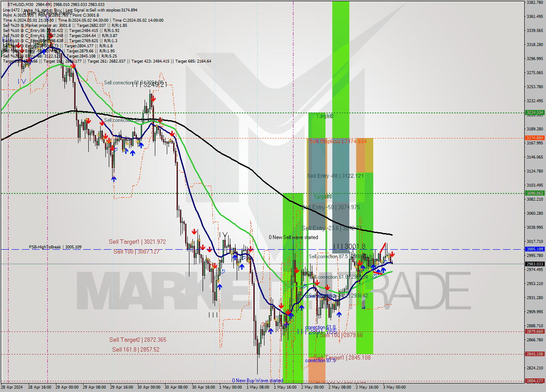Click the 'Sell Target1 | 3021.972' label
This screenshot has height=392, width=546.
(x=137, y=242)
